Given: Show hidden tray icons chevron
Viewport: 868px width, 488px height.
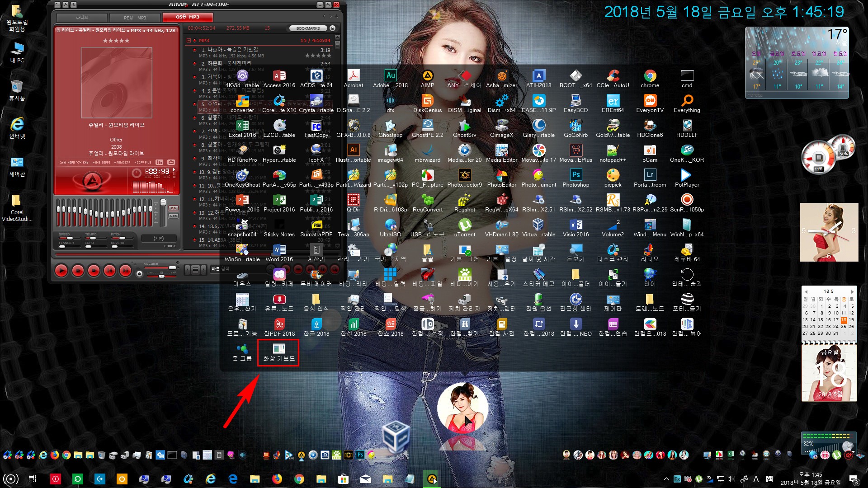Looking at the screenshot, I should point(666,479).
